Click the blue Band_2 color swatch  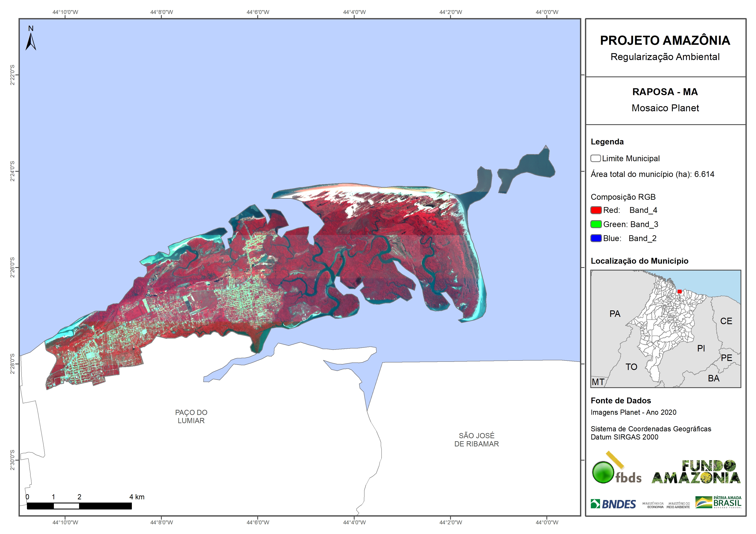pyautogui.click(x=596, y=238)
